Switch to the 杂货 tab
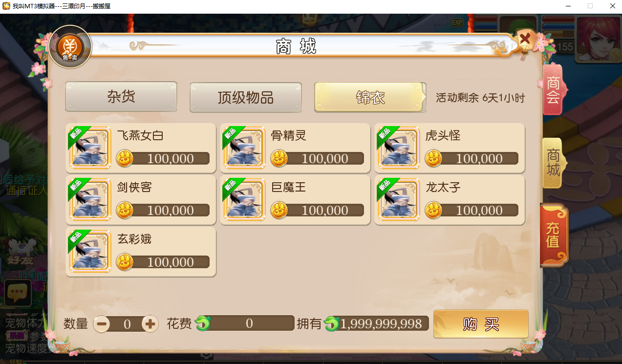Viewport: 622px width, 364px height. [121, 97]
